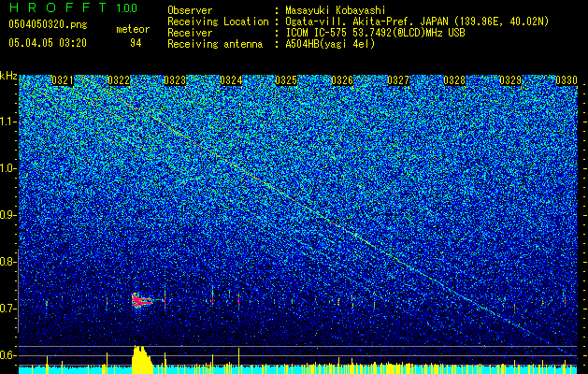This screenshot has height=374, width=588.
Task: Click the bright red meteor echo blob
Action: coord(140,300)
